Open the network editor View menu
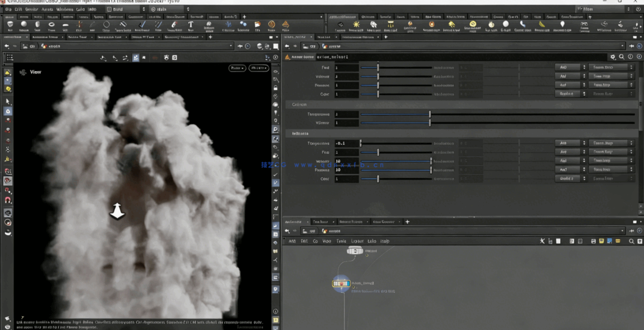The width and height of the screenshot is (644, 330). coord(327,242)
